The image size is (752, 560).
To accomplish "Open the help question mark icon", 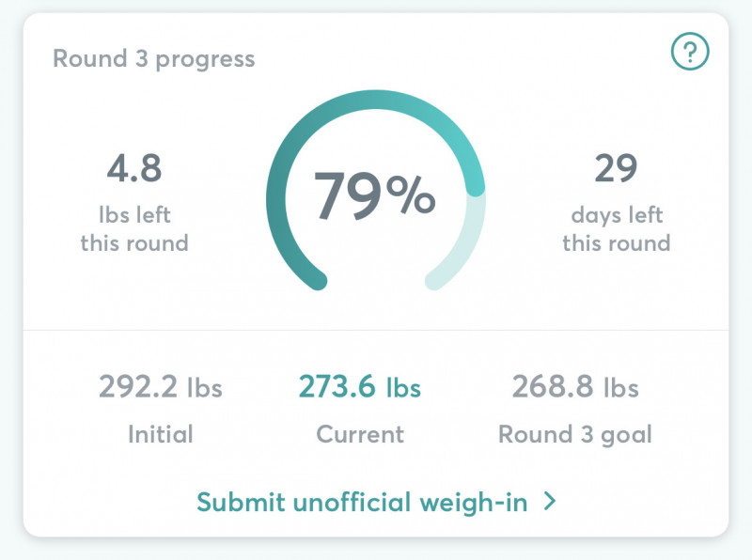I will (x=690, y=52).
